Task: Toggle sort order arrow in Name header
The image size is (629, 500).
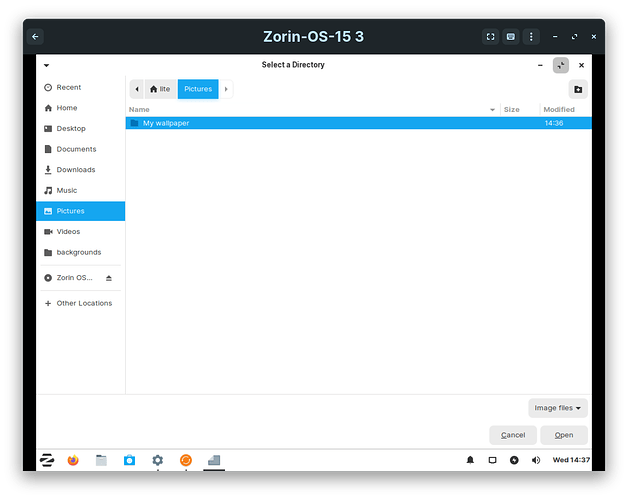Action: point(492,110)
